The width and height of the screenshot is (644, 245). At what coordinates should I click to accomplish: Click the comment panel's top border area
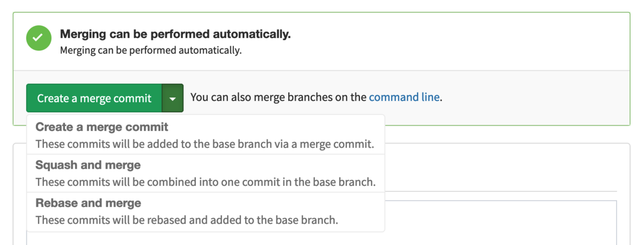(x=507, y=143)
